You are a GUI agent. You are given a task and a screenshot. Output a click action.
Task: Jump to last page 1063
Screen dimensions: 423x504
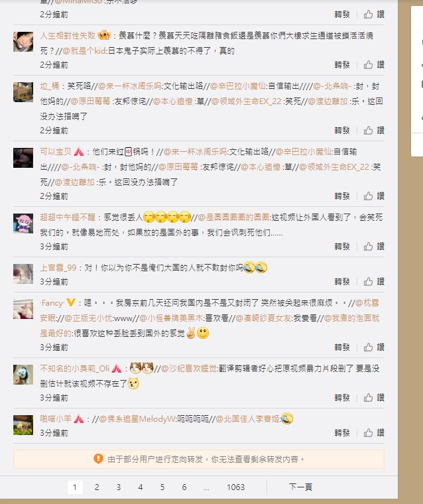coord(235,487)
